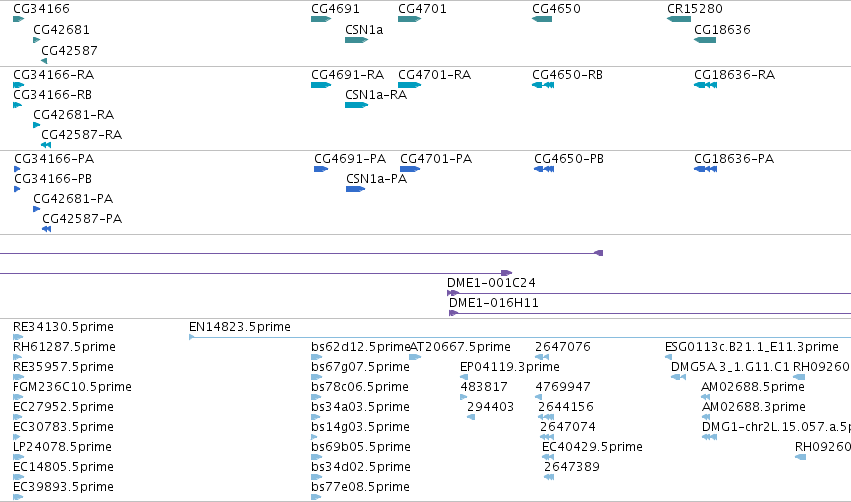The height and width of the screenshot is (502, 851).
Task: Select the FGM236C10.5prime EST label
Action: click(72, 387)
